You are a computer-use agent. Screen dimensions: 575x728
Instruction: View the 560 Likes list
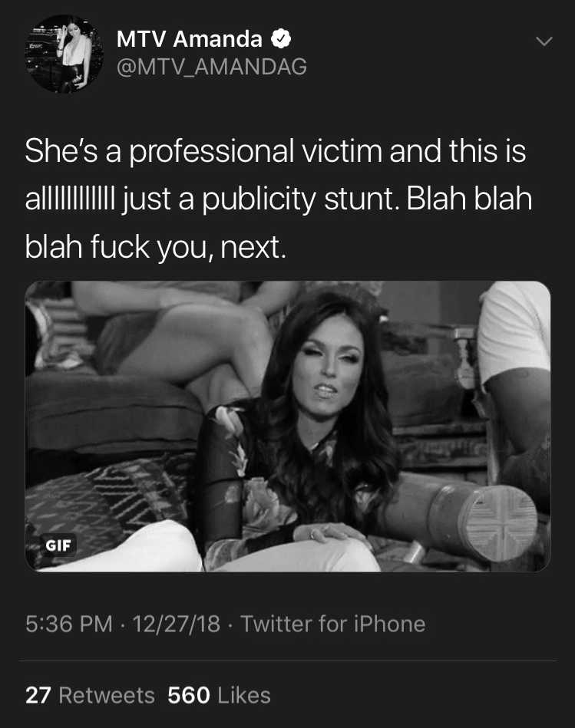coord(220,695)
